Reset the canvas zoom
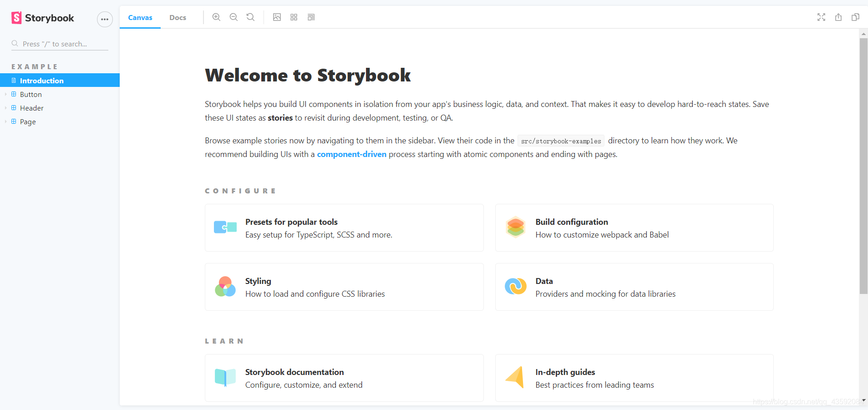The width and height of the screenshot is (868, 410). click(x=250, y=17)
